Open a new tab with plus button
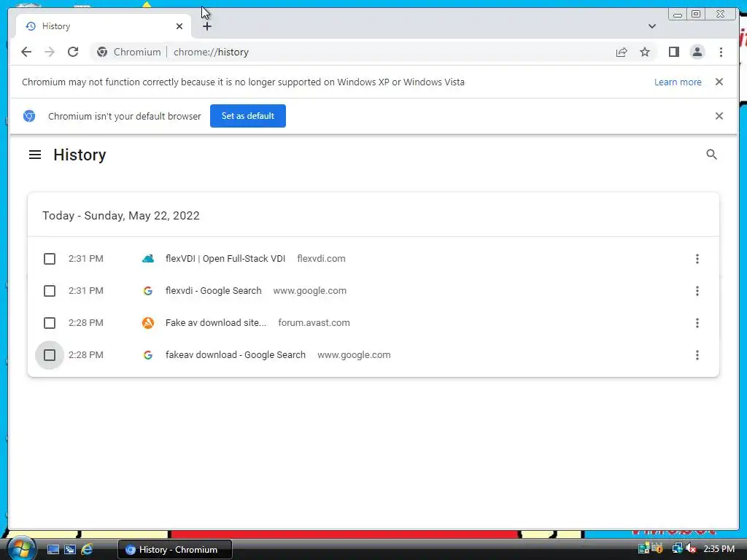 point(206,26)
